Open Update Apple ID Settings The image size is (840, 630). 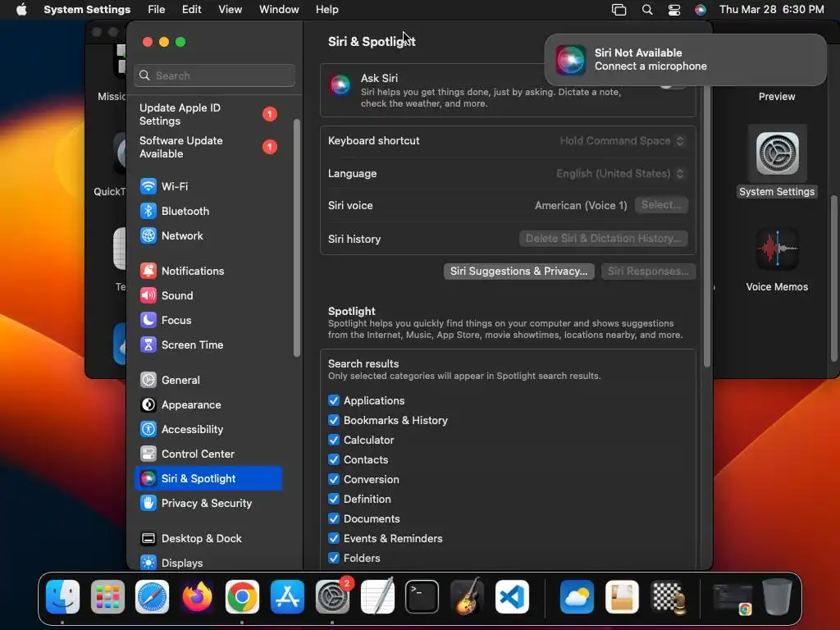208,115
